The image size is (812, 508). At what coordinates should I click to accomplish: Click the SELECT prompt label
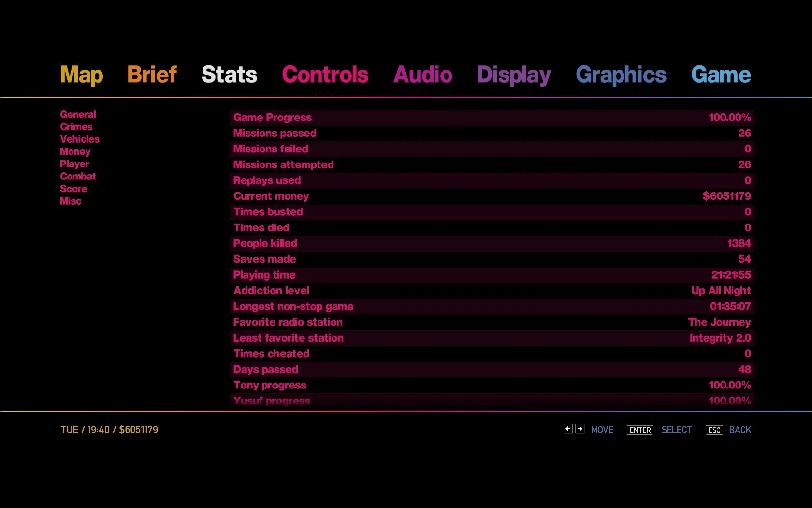[x=677, y=430]
